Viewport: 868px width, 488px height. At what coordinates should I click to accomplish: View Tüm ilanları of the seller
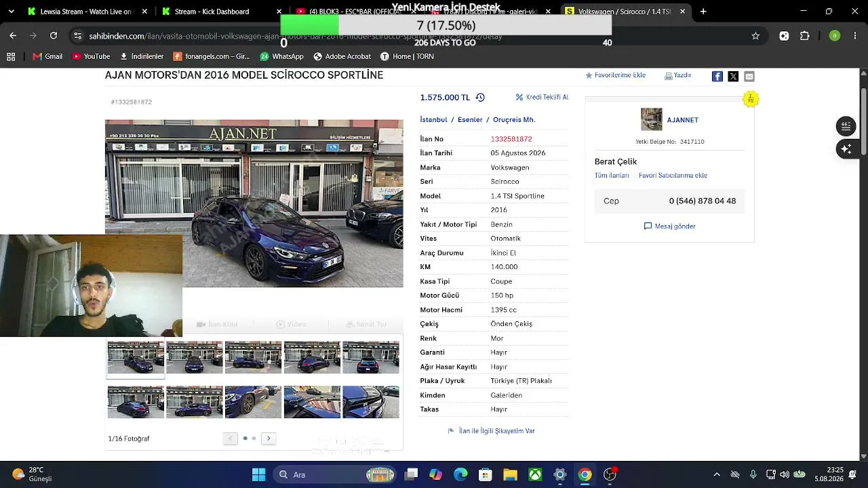coord(612,176)
